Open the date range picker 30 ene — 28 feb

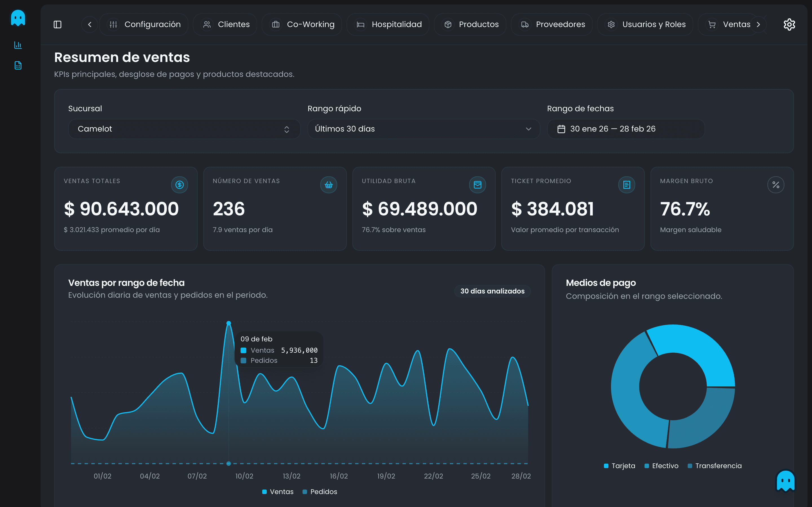tap(625, 129)
